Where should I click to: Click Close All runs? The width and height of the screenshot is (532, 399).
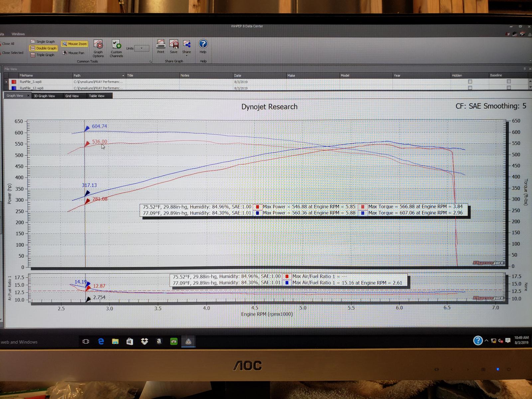tap(8, 44)
